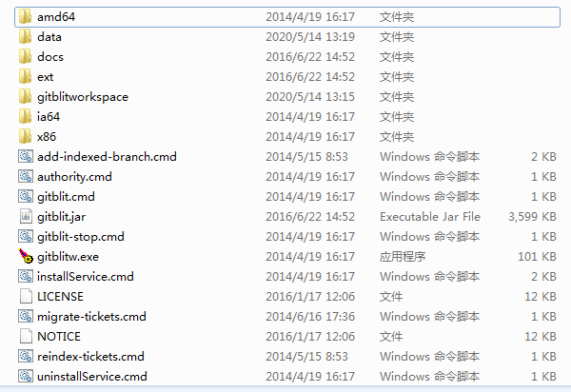The image size is (571, 392).
Task: Click the reindex-tickets.cmd script icon
Action: pyautogui.click(x=26, y=357)
